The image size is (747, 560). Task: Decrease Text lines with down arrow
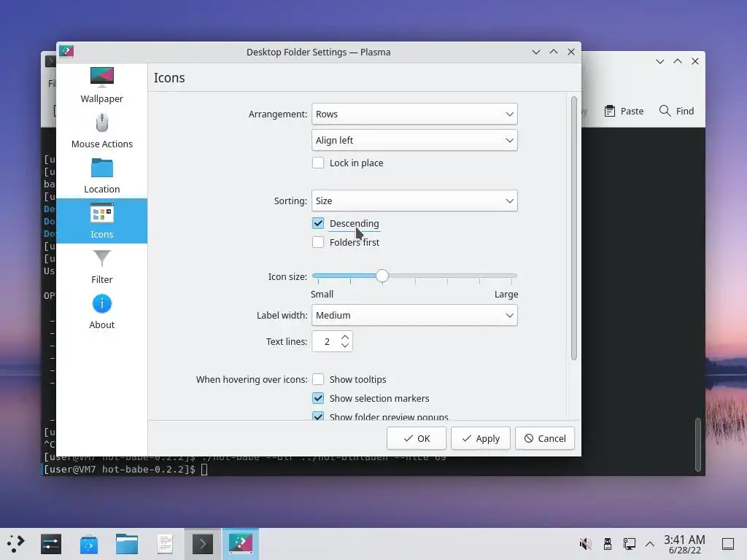coord(345,346)
